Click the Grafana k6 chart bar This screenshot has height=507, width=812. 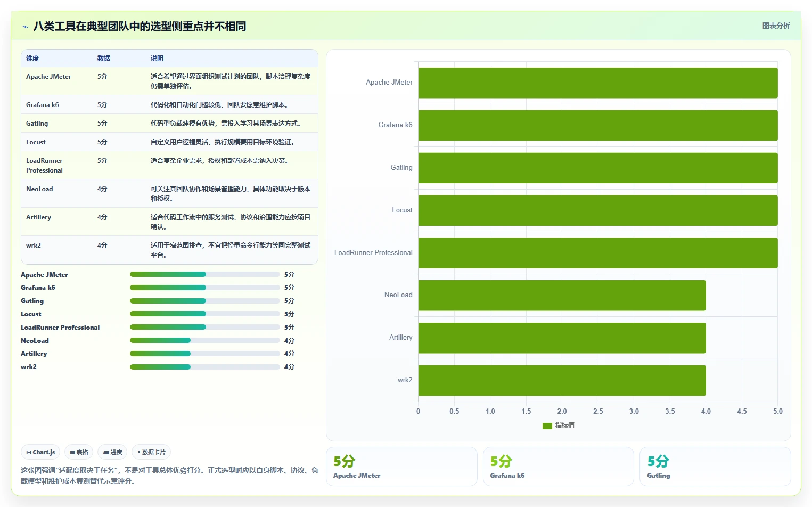(598, 125)
